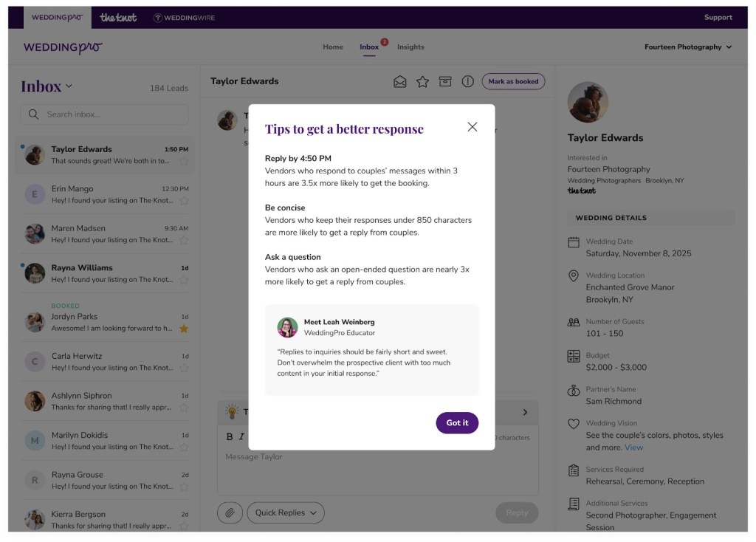Screen dimensions: 756x542
Task: Close the tips dialog with the X
Action: [x=472, y=127]
